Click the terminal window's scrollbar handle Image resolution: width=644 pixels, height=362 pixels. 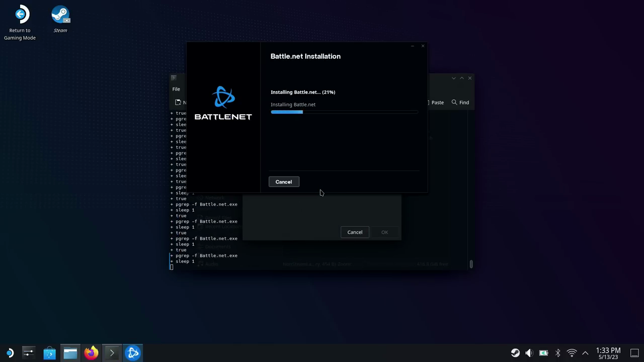471,263
